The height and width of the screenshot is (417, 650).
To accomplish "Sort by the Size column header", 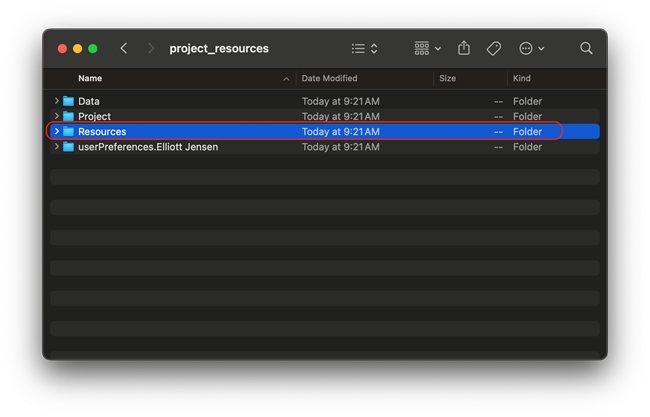I will [x=448, y=78].
